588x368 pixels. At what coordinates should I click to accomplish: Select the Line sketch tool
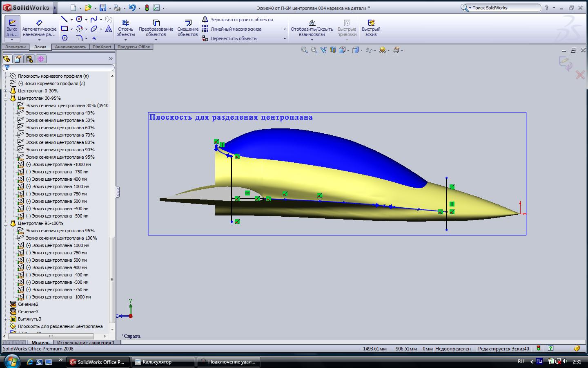point(65,19)
